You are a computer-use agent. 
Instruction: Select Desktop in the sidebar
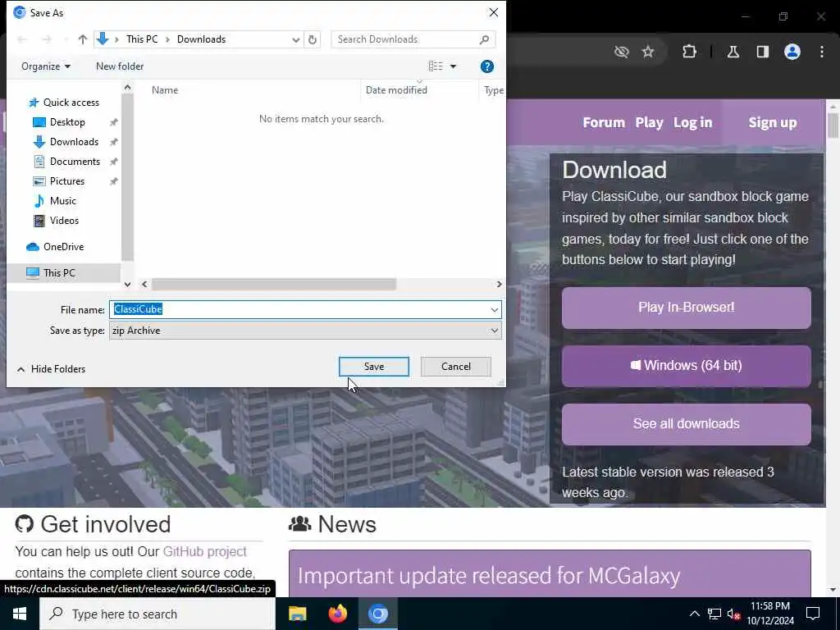tap(67, 122)
